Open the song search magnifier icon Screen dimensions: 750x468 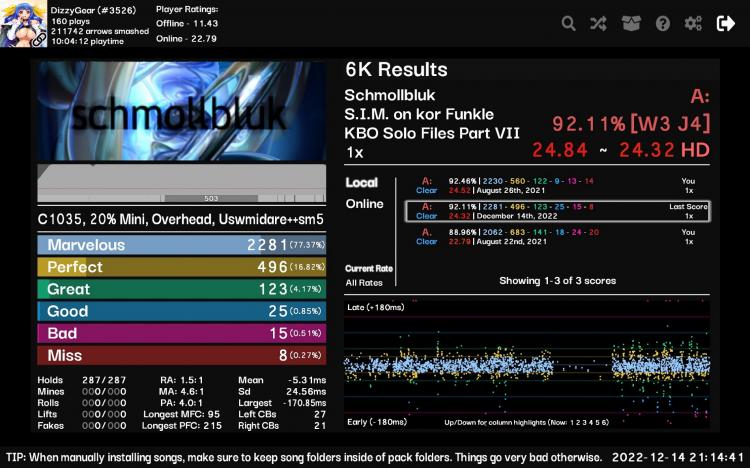(x=568, y=23)
